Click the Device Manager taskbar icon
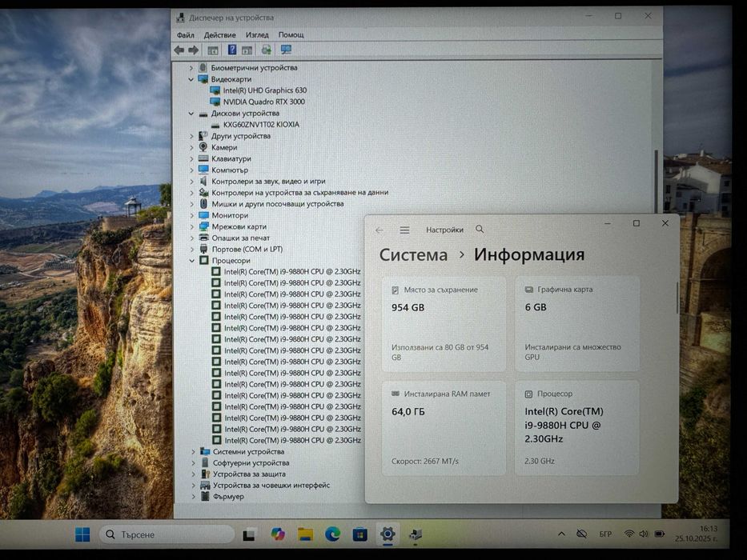Screen dimensions: 747x560 (x=416, y=534)
